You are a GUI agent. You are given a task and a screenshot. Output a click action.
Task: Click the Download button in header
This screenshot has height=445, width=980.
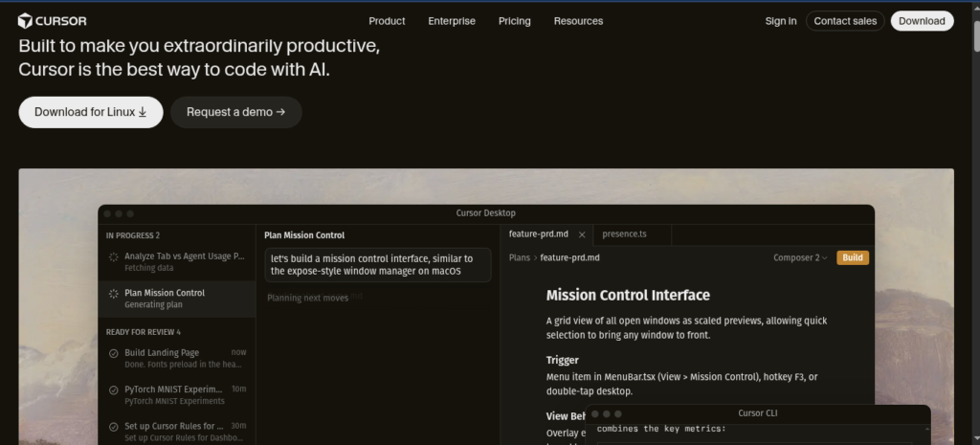coord(922,21)
